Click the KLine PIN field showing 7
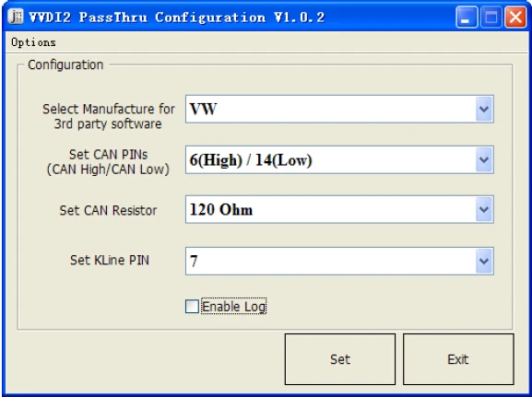The width and height of the screenshot is (532, 397). coord(339,261)
